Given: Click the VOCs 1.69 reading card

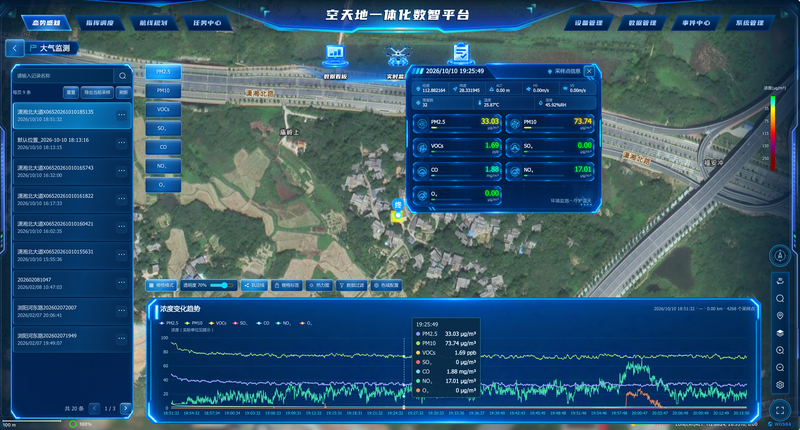Looking at the screenshot, I should tap(457, 148).
